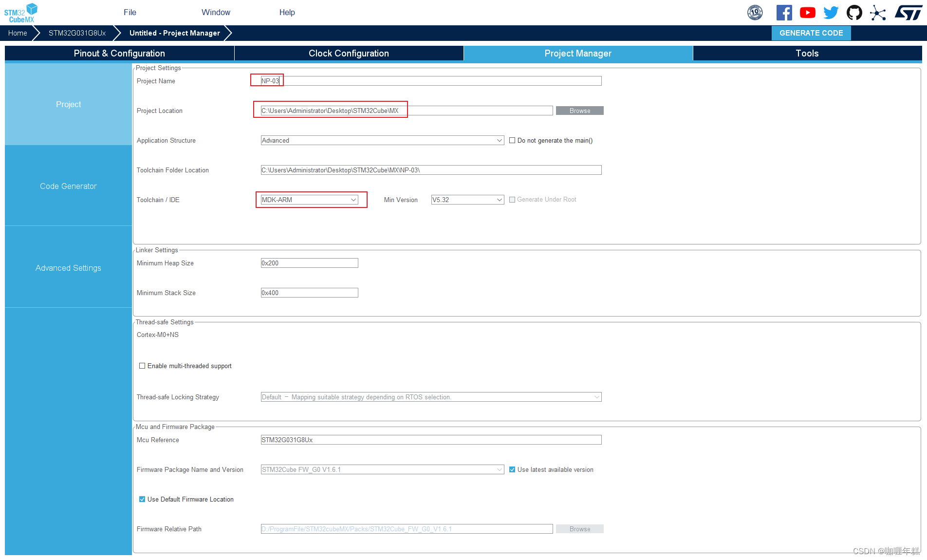This screenshot has width=927, height=560.
Task: Toggle the Generate Under Root checkbox
Action: point(512,200)
